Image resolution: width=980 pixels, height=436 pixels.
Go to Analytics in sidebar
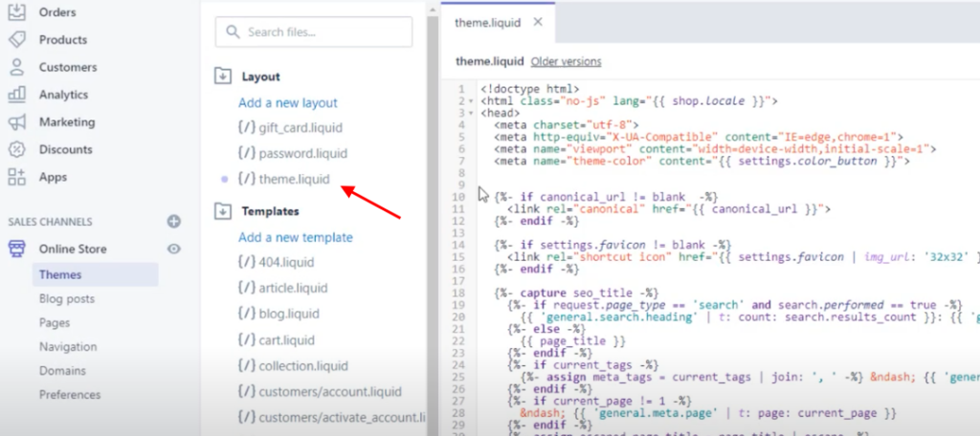pyautogui.click(x=63, y=95)
